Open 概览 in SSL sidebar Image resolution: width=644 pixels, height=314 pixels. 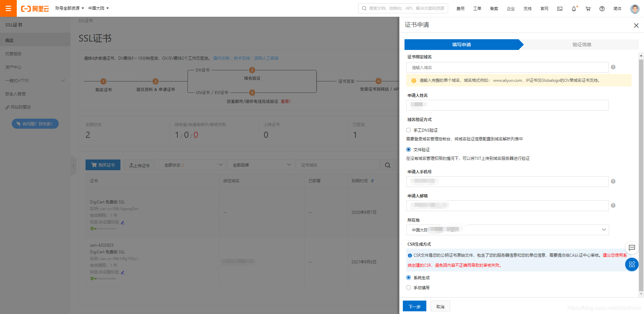[x=35, y=40]
